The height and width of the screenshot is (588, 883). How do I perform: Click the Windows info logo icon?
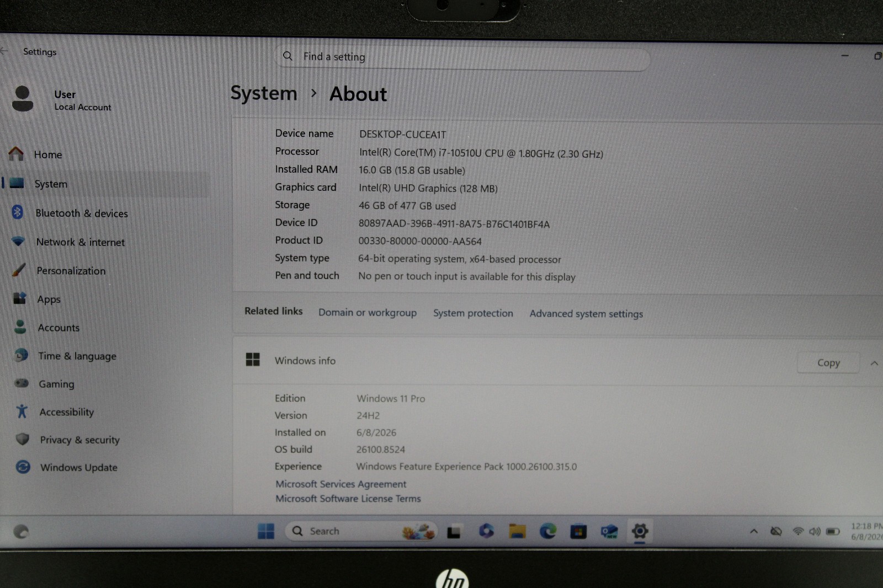pos(253,360)
